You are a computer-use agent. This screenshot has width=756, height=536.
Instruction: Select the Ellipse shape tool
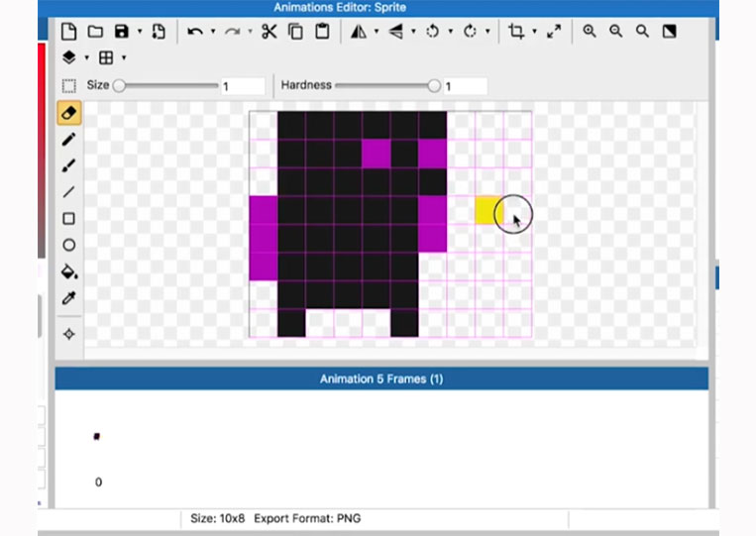tap(69, 246)
